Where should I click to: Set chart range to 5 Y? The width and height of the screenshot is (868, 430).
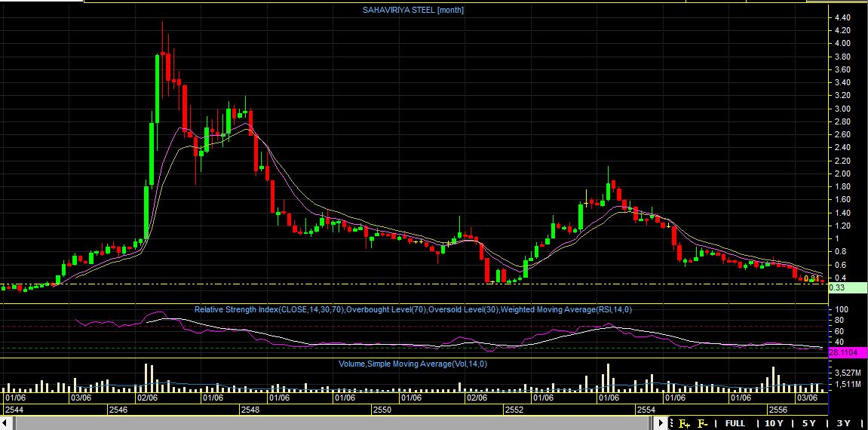coord(808,423)
